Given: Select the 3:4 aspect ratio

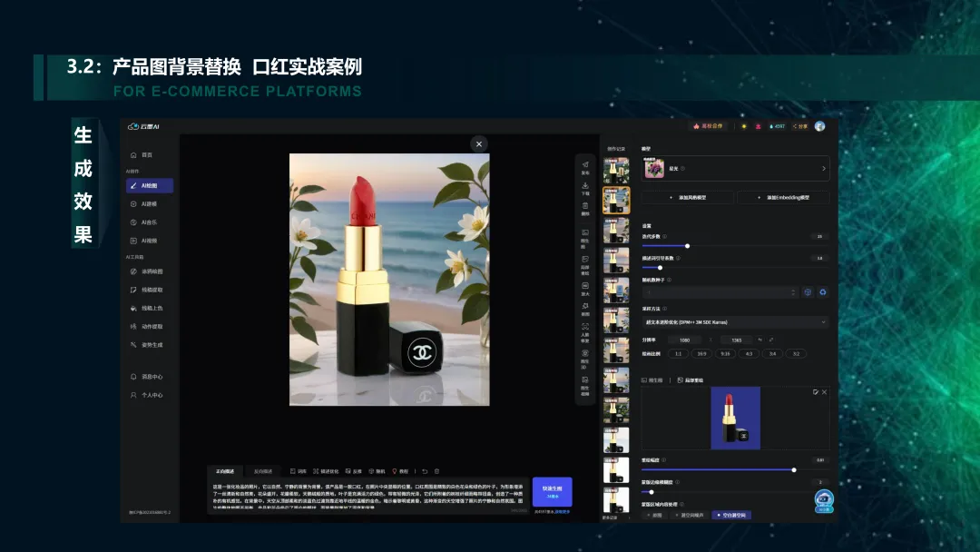Looking at the screenshot, I should pyautogui.click(x=772, y=354).
